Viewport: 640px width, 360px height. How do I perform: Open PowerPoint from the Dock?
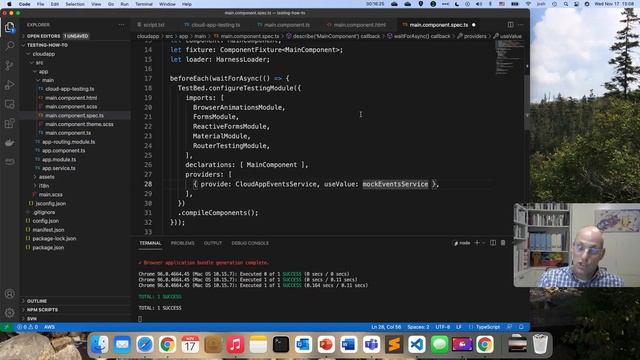326,344
